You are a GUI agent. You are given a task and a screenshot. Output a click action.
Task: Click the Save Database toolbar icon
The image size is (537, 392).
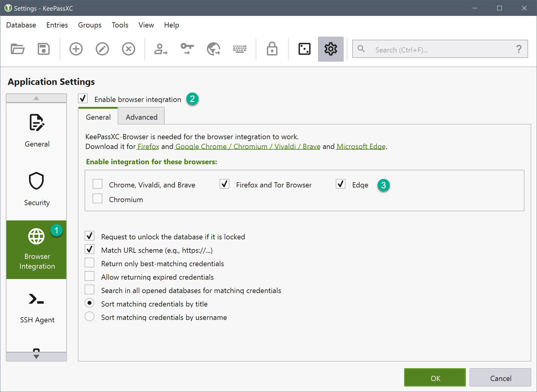(x=44, y=49)
